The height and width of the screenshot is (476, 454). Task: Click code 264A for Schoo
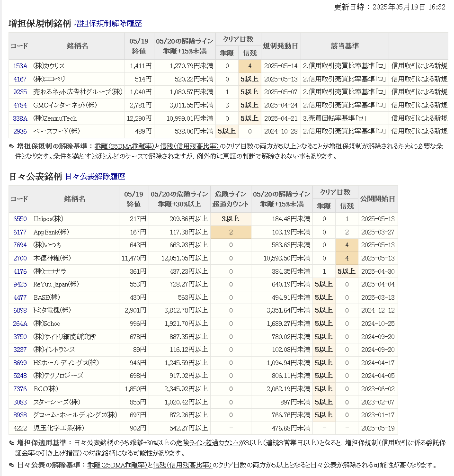(x=20, y=323)
